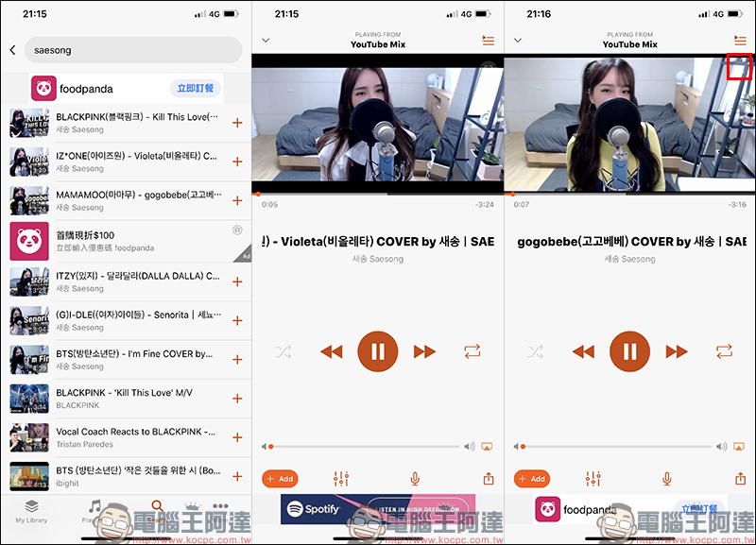Add IZ*ONE Violeta cover with plus icon

point(237,162)
